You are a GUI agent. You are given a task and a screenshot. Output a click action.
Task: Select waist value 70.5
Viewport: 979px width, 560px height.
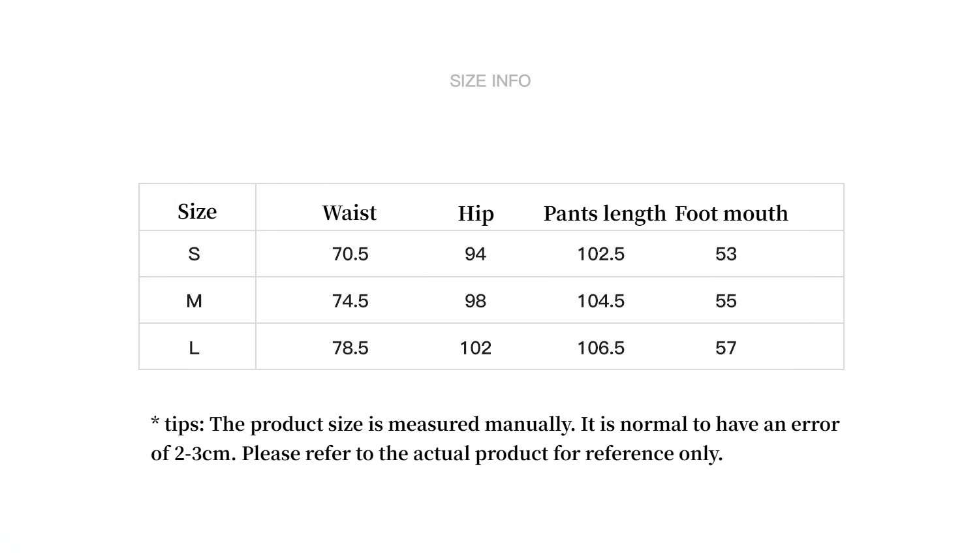350,254
